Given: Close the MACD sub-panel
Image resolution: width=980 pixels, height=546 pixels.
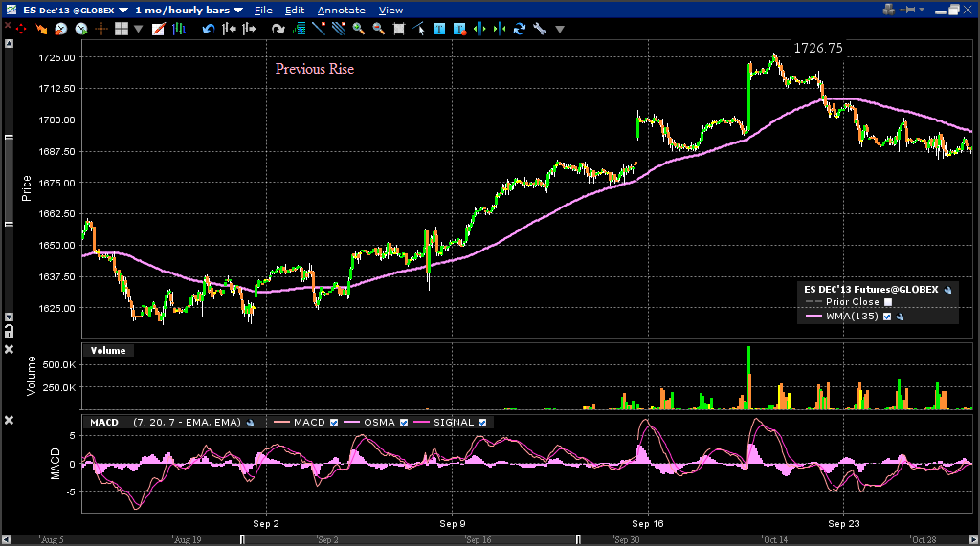Looking at the screenshot, I should click(9, 421).
